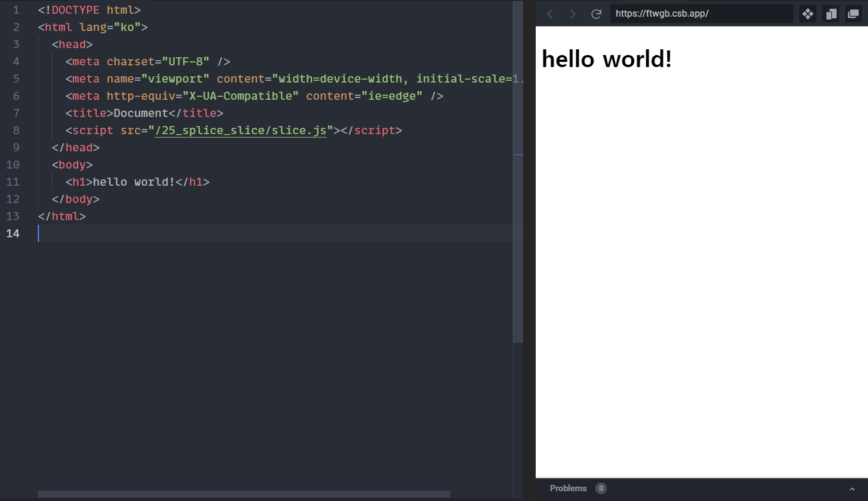
Task: Switch focus to the Problems tab
Action: click(x=568, y=488)
